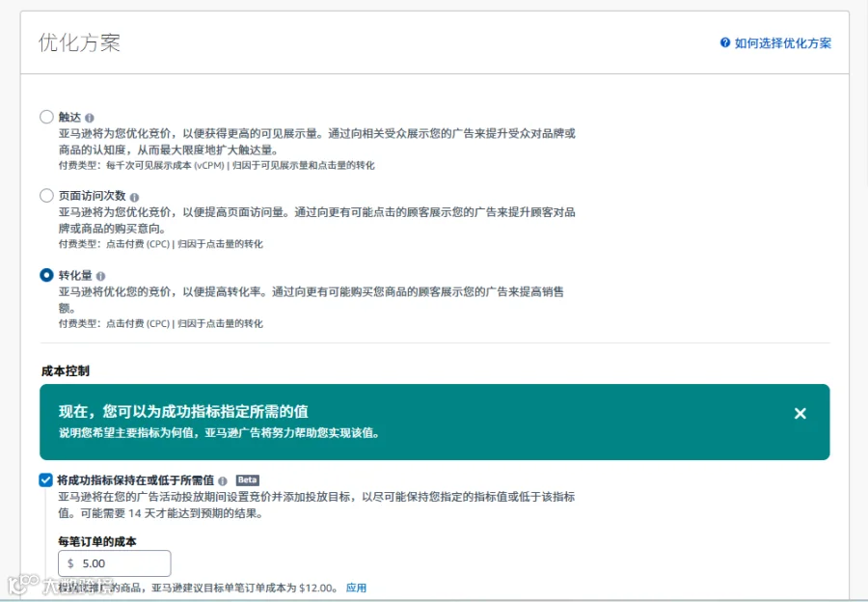Click the question mark help icon
This screenshot has height=602, width=868.
(725, 42)
